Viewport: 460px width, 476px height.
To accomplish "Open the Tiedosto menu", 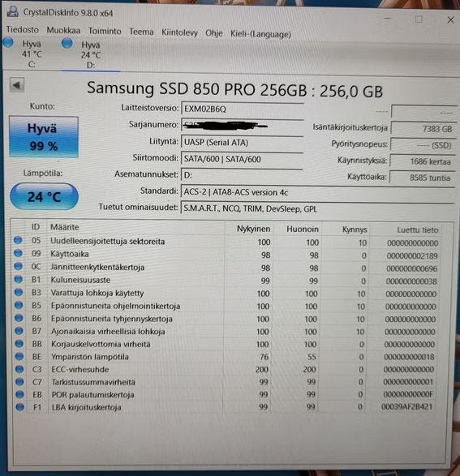I will (23, 30).
